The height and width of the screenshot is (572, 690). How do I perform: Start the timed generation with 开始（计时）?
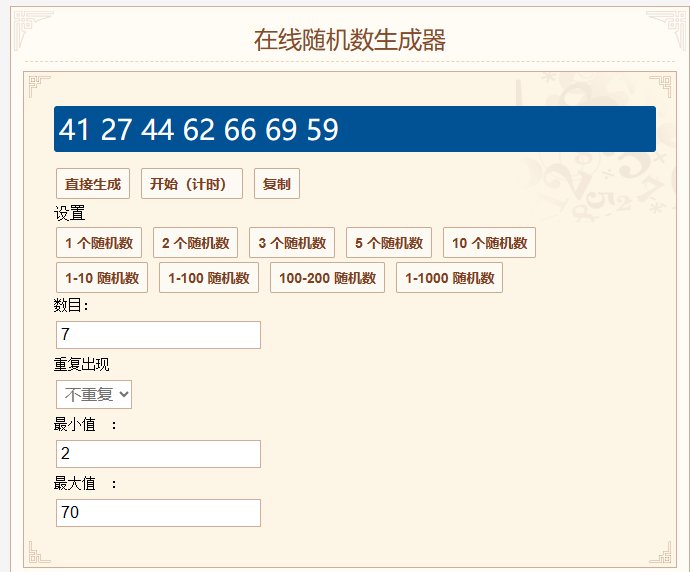(x=191, y=183)
